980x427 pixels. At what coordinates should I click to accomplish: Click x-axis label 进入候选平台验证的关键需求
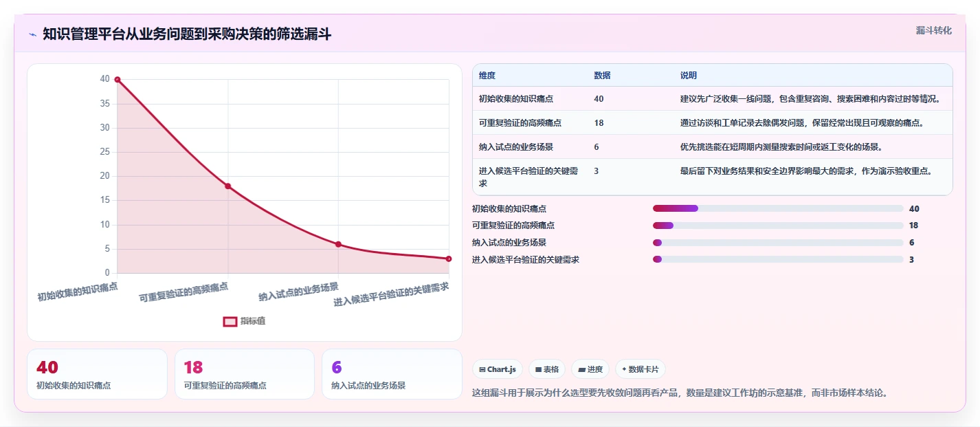click(391, 294)
